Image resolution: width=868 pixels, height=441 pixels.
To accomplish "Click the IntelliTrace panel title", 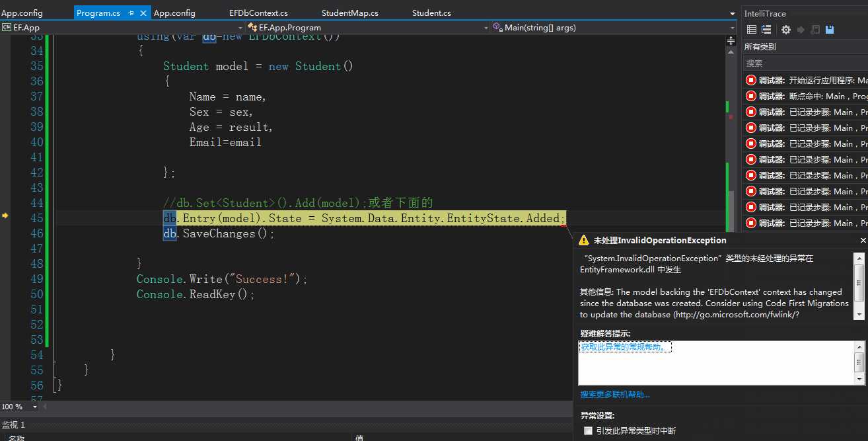I will click(x=765, y=13).
